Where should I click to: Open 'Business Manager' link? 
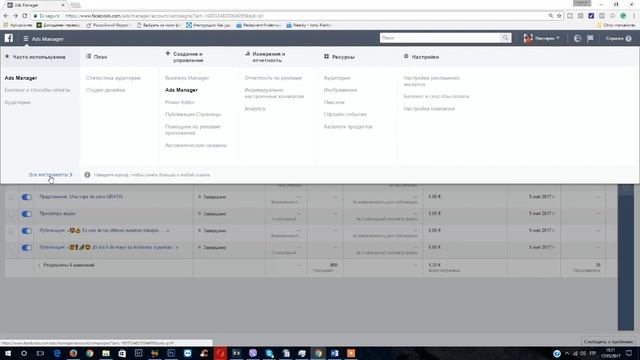[x=187, y=78]
